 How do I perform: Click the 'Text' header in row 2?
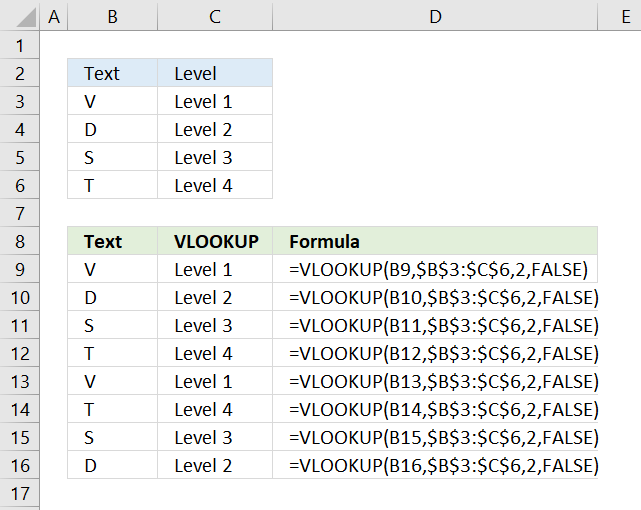pos(112,73)
